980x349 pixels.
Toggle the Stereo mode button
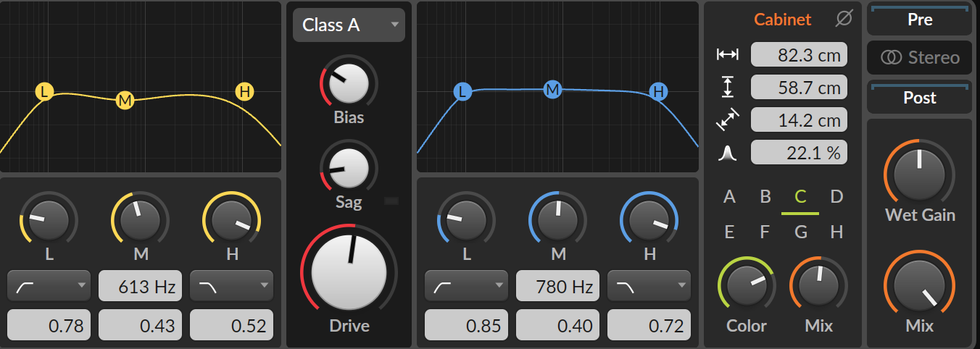[920, 57]
